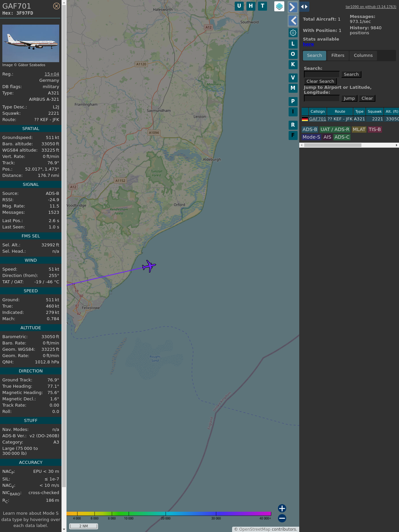Viewport: 399px width, 532px height.
Task: Sort table by Alt. (ft) column
Action: (392, 111)
